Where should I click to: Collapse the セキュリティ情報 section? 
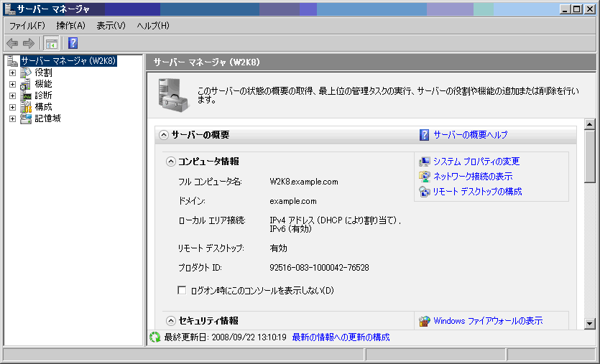(x=171, y=321)
